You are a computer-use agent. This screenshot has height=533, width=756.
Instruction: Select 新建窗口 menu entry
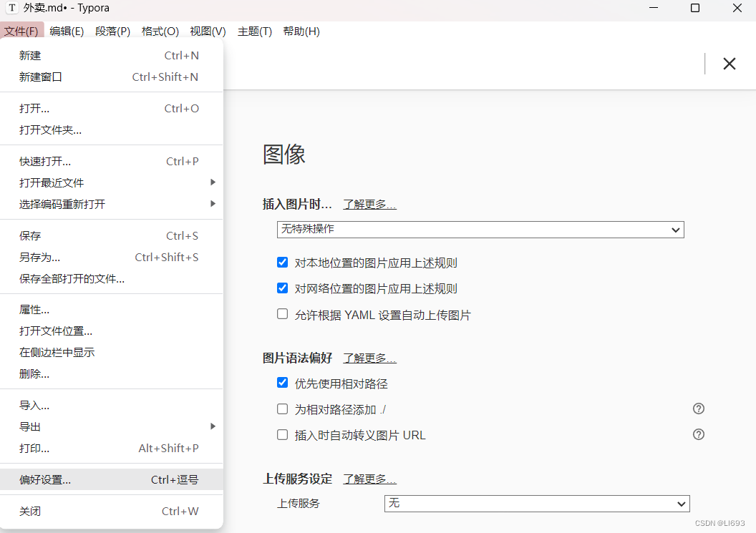112,77
